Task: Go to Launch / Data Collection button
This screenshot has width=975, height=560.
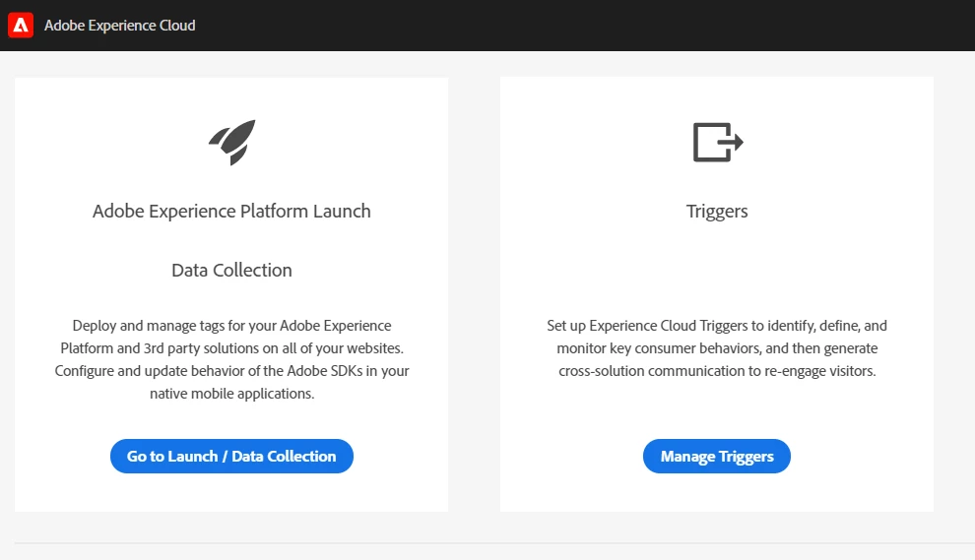Action: [232, 457]
